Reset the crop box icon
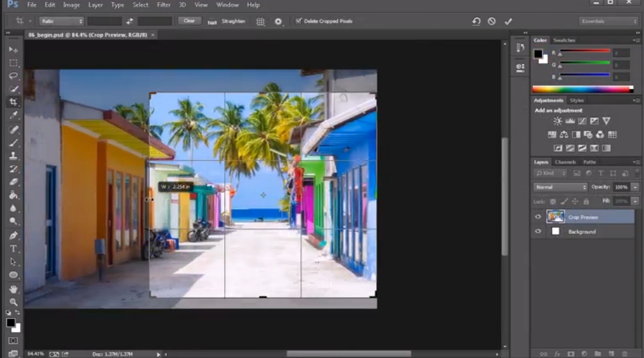Screen dimensions: 644x358 pos(476,22)
